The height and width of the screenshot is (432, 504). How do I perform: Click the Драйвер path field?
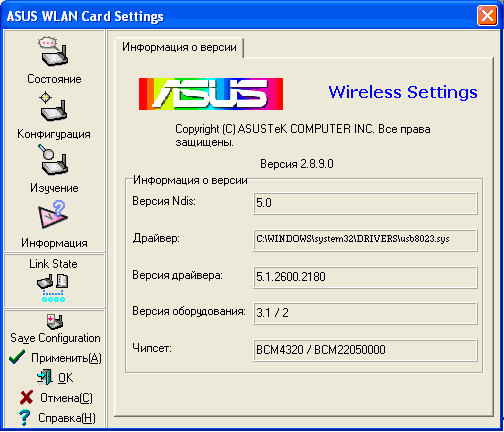365,240
